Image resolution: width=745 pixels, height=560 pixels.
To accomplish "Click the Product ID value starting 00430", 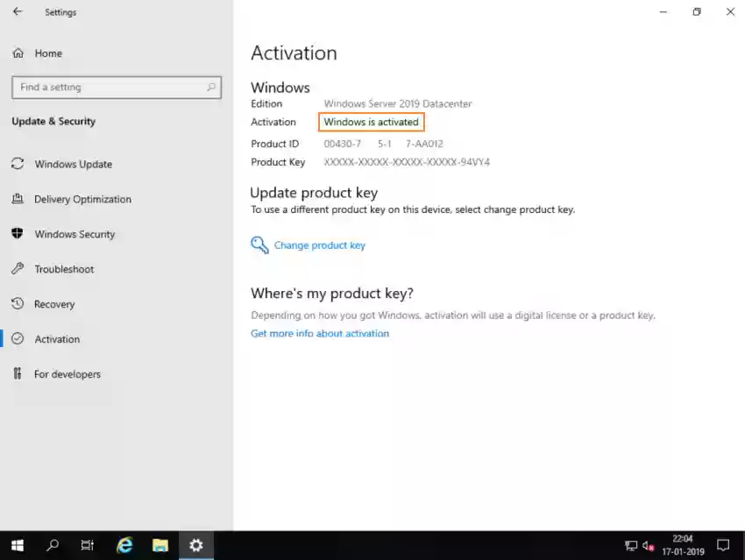I will pyautogui.click(x=383, y=144).
